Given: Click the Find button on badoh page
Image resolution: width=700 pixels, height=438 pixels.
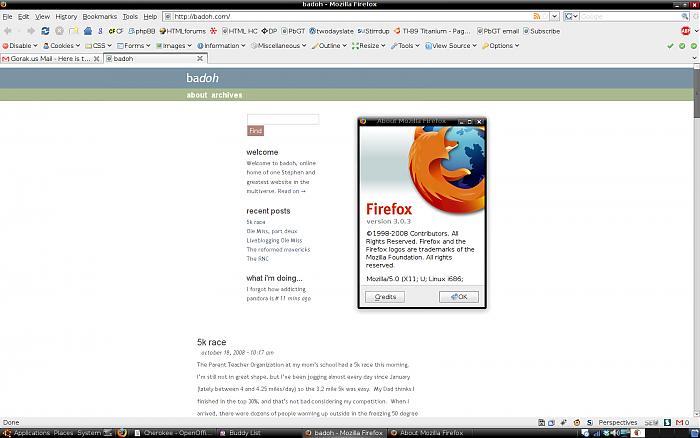Looking at the screenshot, I should coord(255,130).
